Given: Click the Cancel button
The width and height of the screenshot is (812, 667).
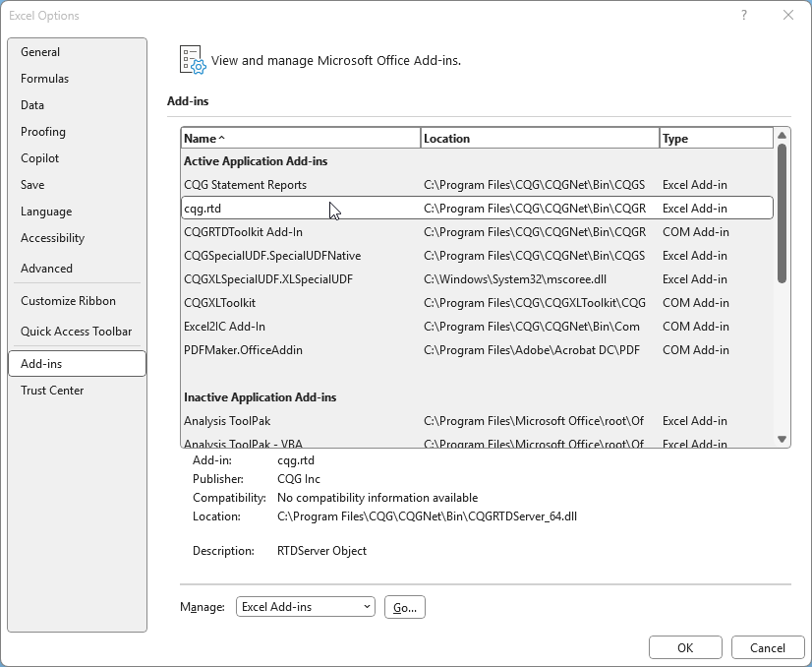Looking at the screenshot, I should tap(768, 647).
